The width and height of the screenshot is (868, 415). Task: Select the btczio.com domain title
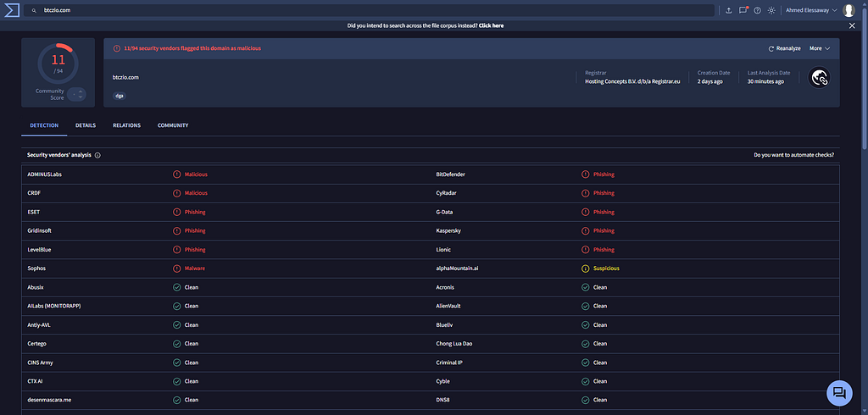point(125,77)
